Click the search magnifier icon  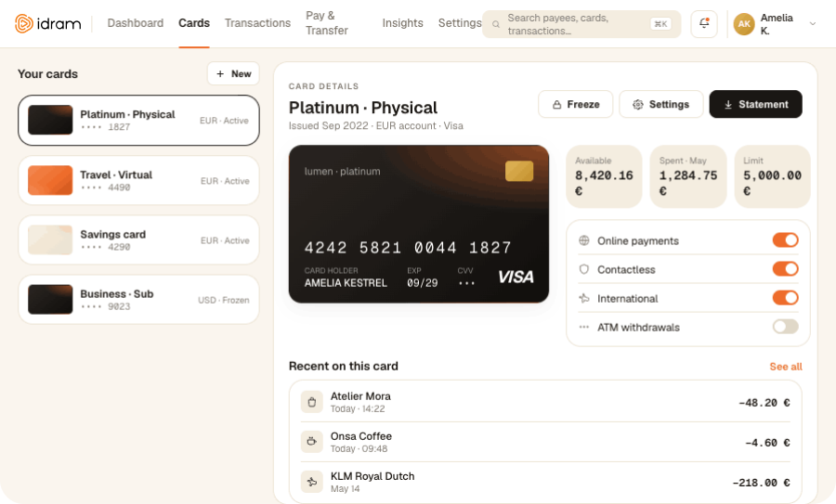pyautogui.click(x=495, y=24)
